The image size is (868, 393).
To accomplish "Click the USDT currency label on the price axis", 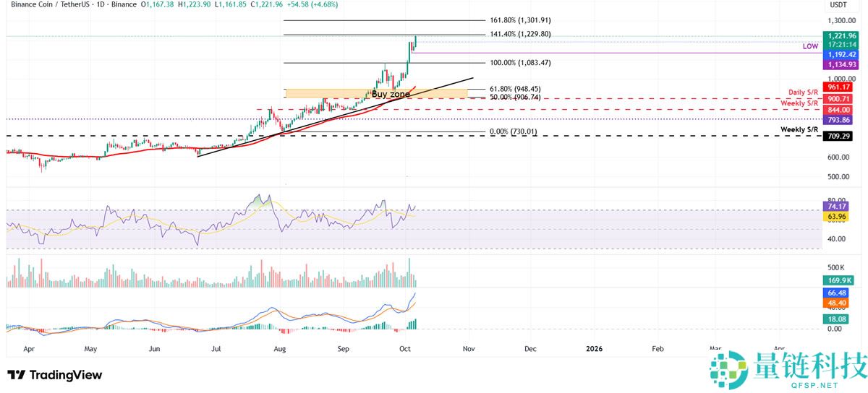I will tap(838, 4).
